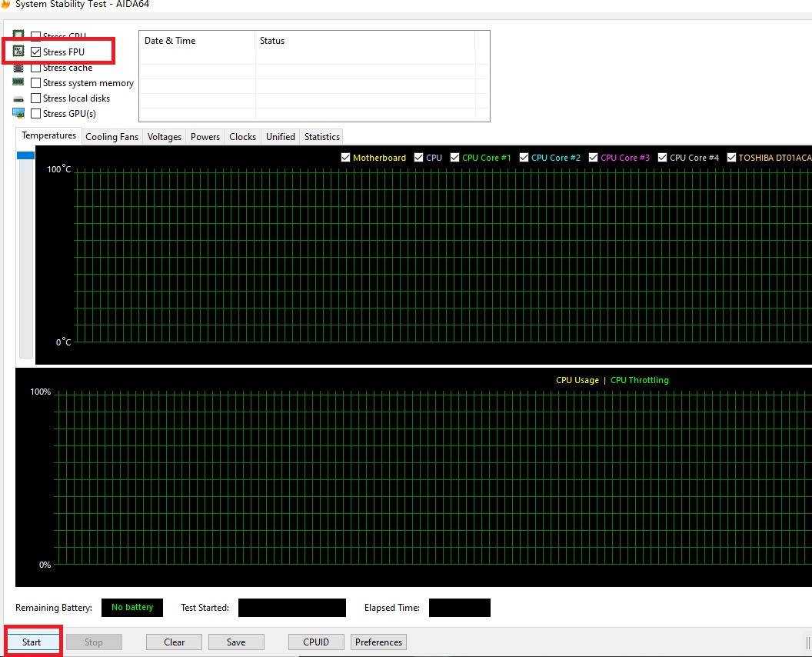Click the Stop button
Viewport: 812px width, 657px height.
pyautogui.click(x=94, y=642)
